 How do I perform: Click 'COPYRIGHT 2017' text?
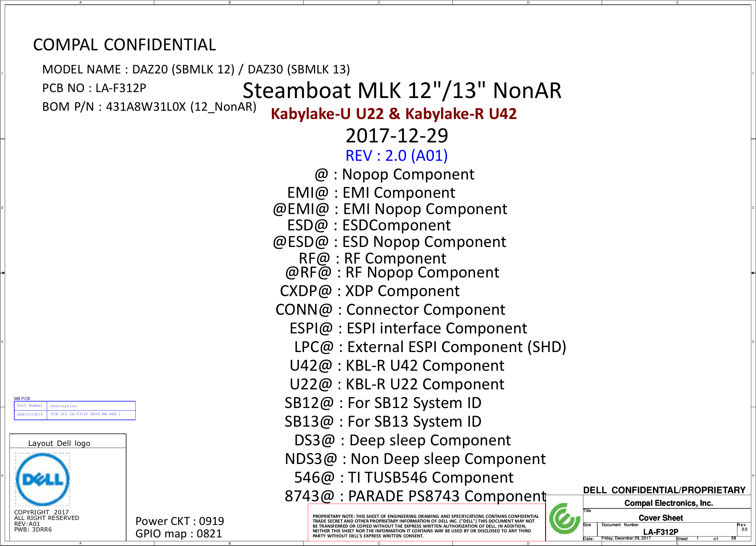(x=42, y=512)
